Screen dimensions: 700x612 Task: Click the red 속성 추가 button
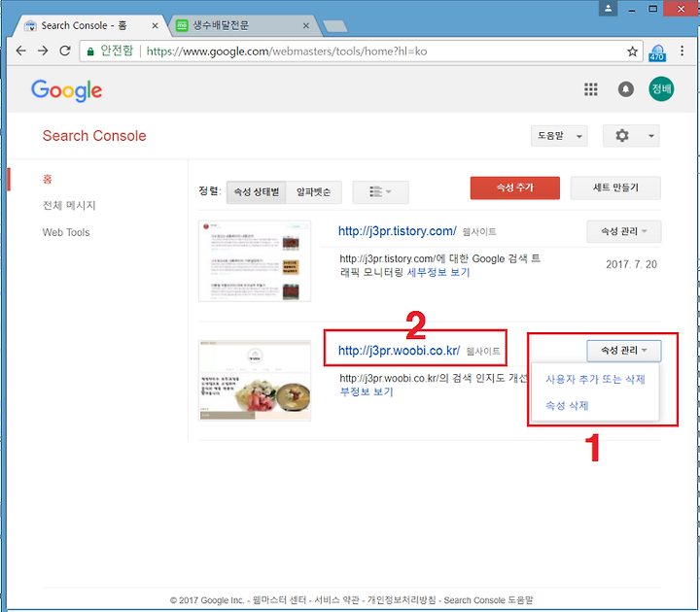[x=514, y=187]
